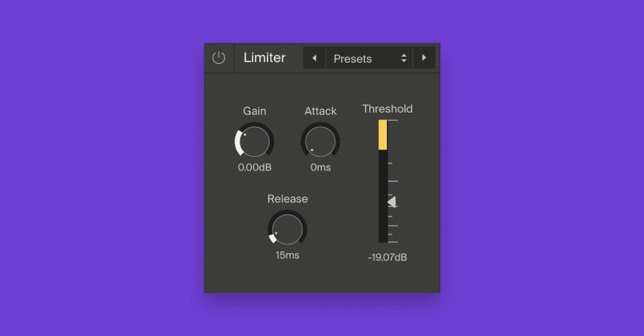The width and height of the screenshot is (644, 336).
Task: Click the Attack knob
Action: [x=320, y=140]
